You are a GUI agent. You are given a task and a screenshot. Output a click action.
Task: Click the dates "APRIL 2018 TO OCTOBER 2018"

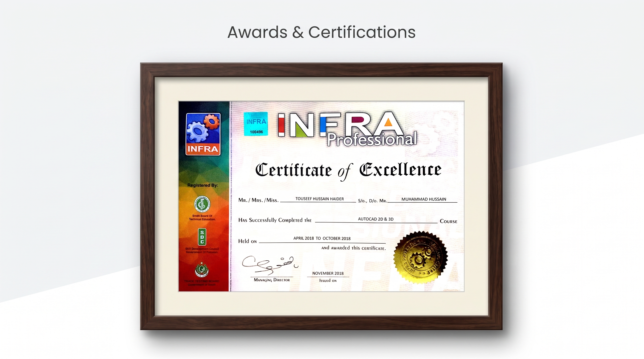point(322,238)
